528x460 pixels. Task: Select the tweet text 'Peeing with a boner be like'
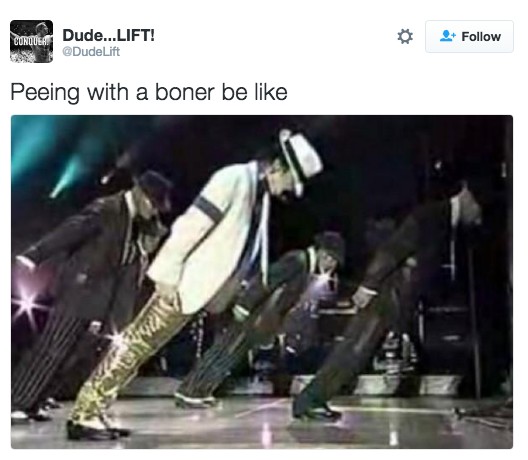click(x=149, y=92)
